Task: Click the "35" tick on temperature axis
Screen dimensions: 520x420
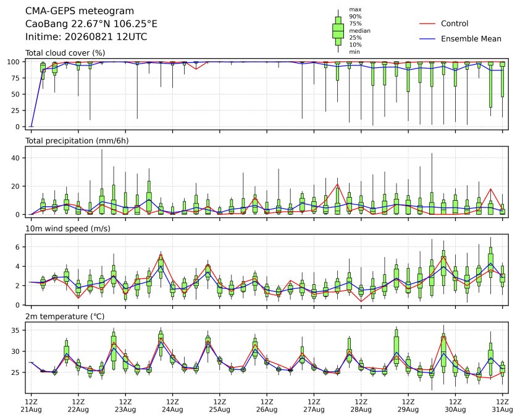Action: pyautogui.click(x=16, y=330)
